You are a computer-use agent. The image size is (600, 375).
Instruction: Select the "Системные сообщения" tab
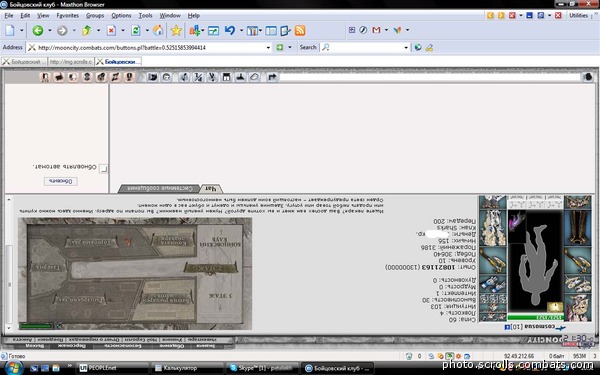pos(159,188)
